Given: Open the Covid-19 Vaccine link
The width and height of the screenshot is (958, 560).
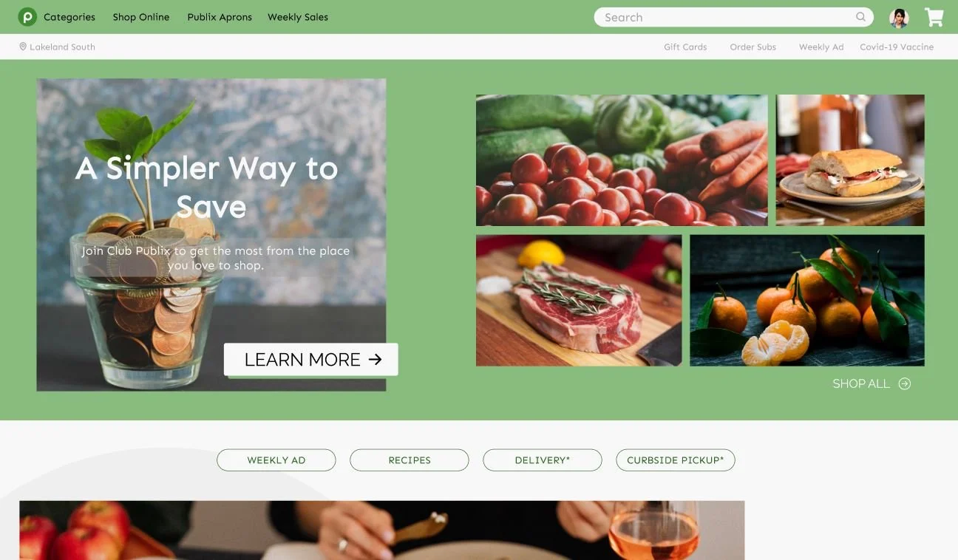Looking at the screenshot, I should 897,47.
